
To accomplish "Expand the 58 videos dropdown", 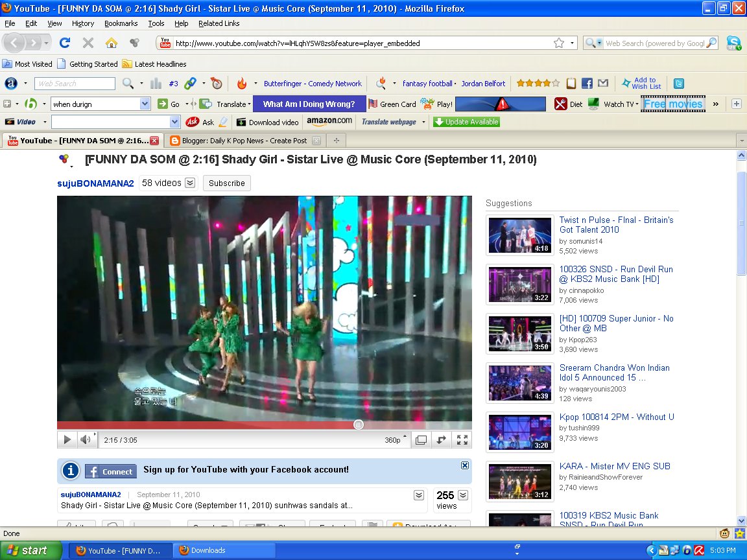I will [190, 183].
